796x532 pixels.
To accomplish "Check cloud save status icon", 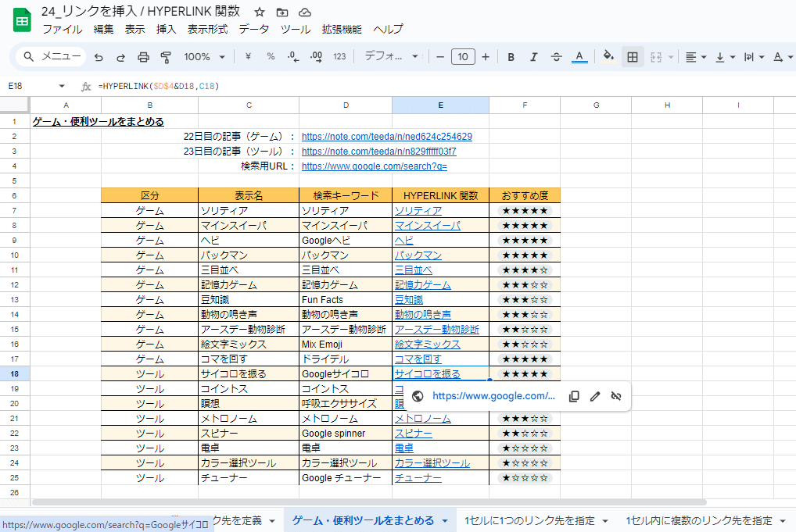I will (305, 12).
